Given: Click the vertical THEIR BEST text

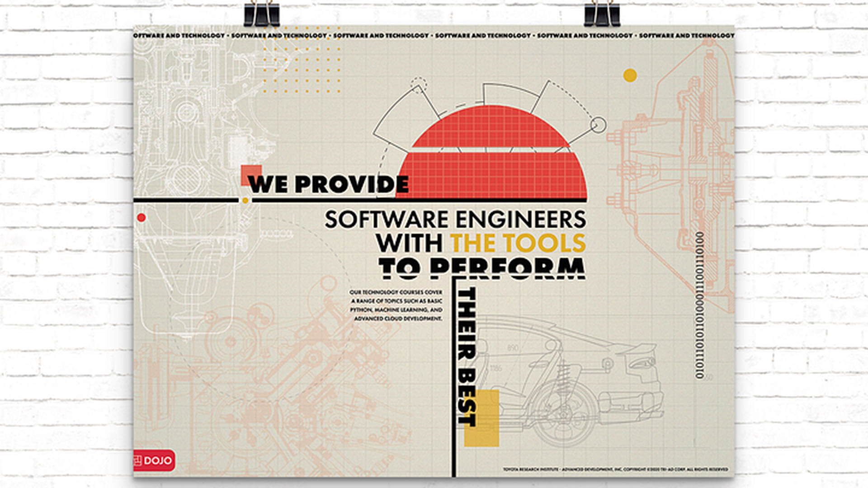Looking at the screenshot, I should [467, 357].
